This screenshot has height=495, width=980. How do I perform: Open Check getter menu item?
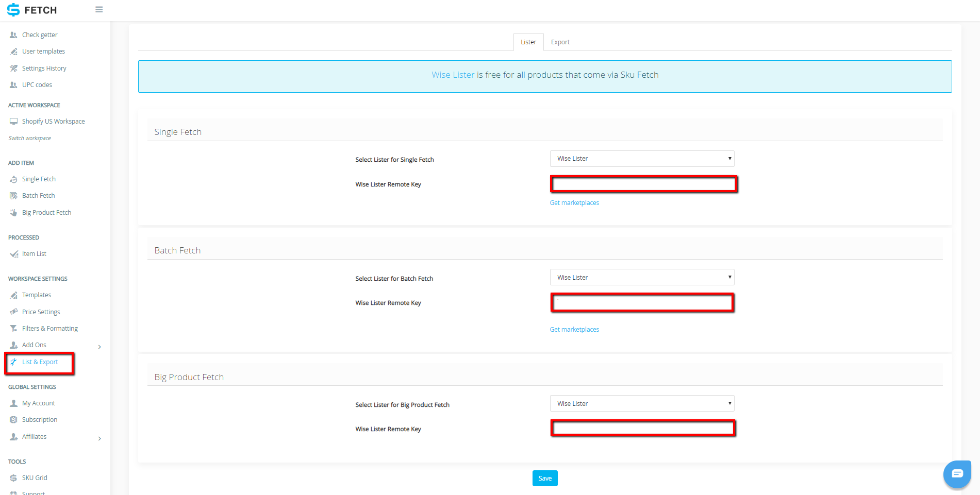point(40,35)
